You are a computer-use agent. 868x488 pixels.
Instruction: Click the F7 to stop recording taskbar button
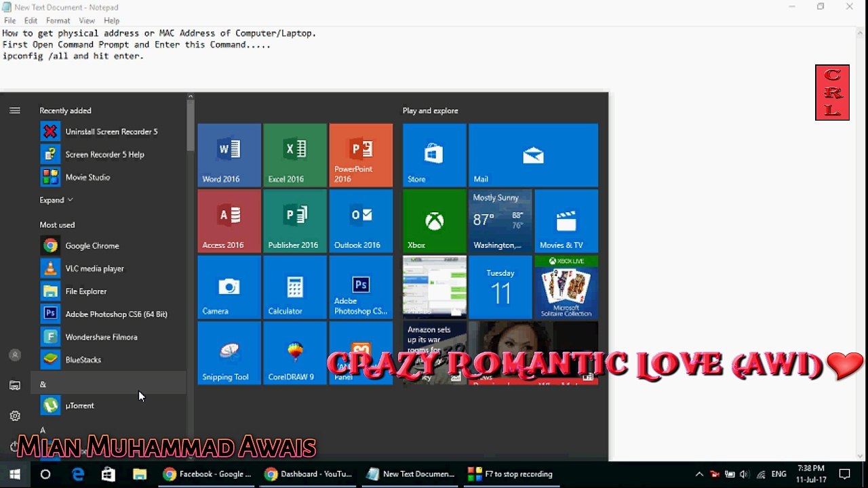pos(512,474)
